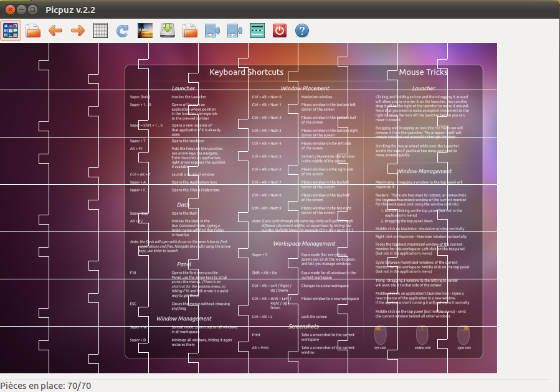
Task: Open the image gallery grid icon
Action: (x=11, y=30)
